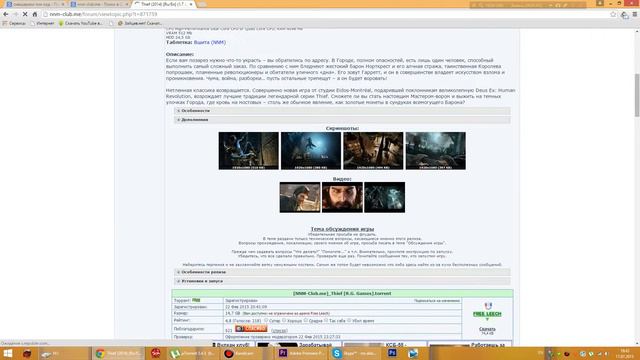The width and height of the screenshot is (640, 360).
Task: Expand the Особенности релиза spoiler
Action: 342,272
